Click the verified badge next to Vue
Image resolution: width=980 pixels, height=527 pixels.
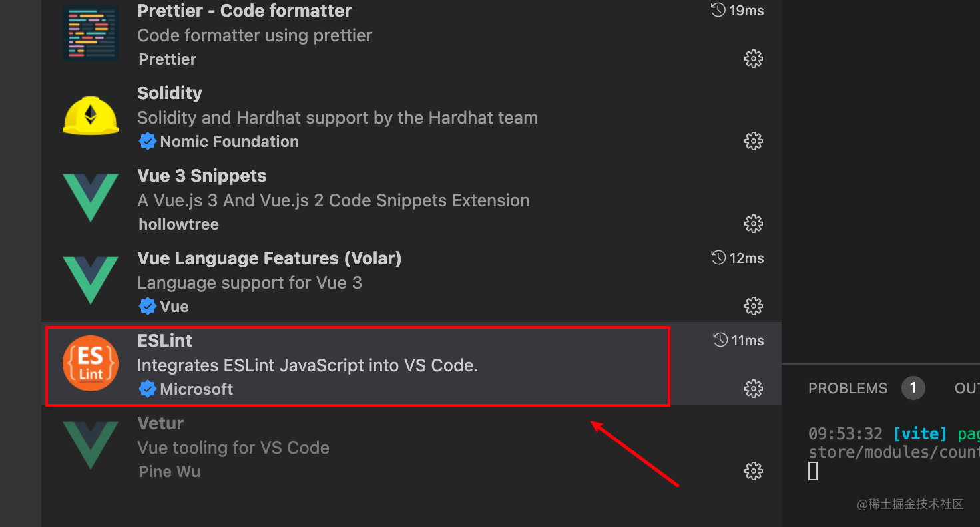pyautogui.click(x=147, y=306)
